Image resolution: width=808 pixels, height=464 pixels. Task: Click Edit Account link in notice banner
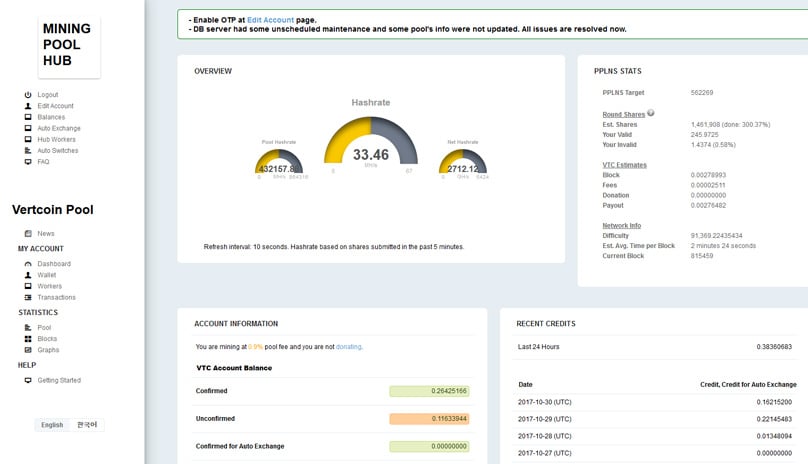[x=270, y=20]
